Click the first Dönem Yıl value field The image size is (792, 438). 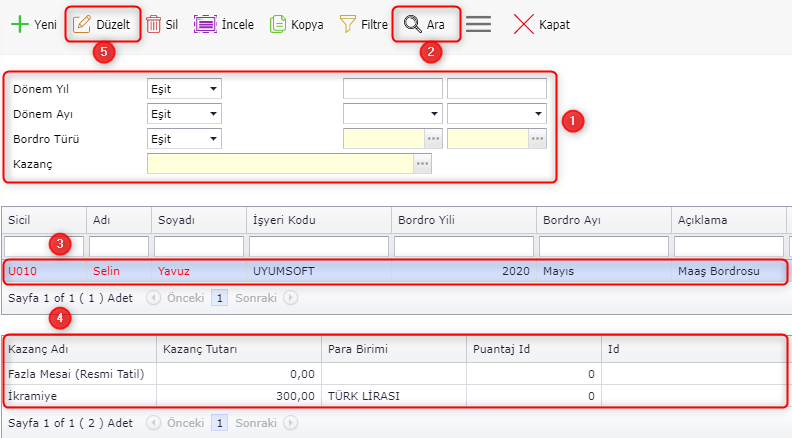pyautogui.click(x=392, y=89)
